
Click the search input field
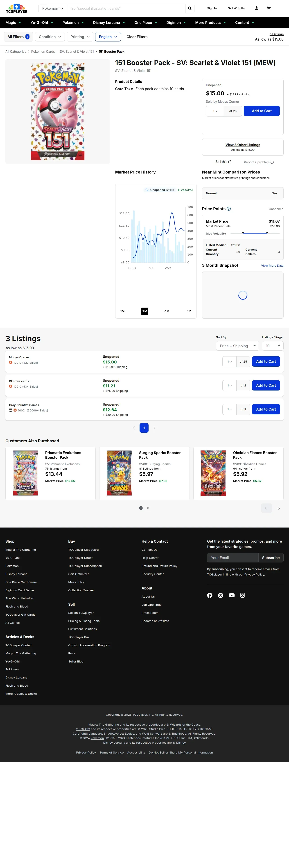(126, 8)
